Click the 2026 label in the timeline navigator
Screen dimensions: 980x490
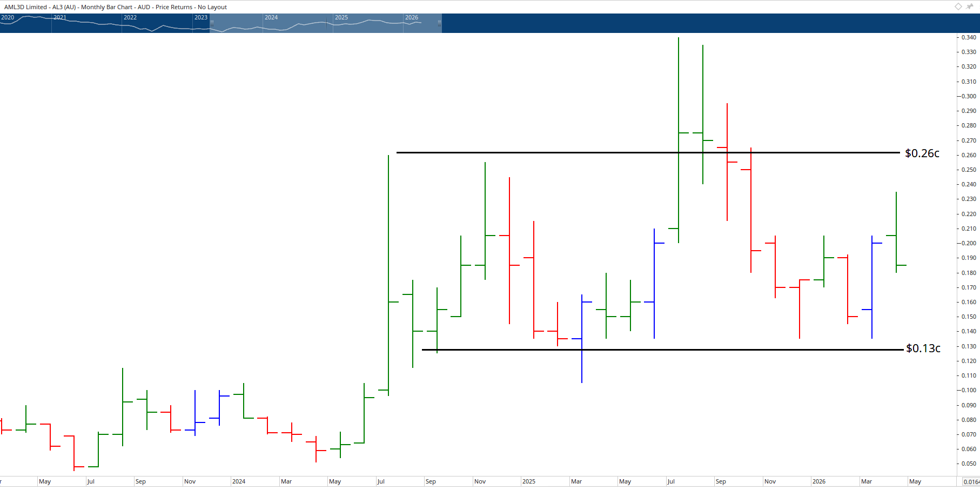(x=412, y=17)
